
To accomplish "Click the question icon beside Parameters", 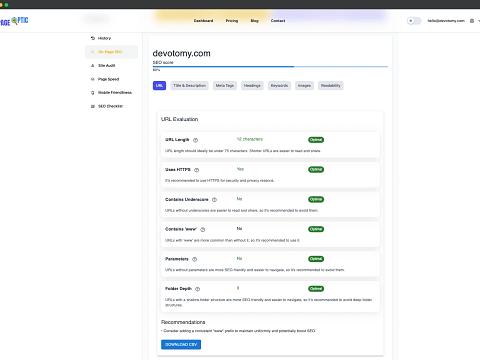I will click(x=195, y=259).
